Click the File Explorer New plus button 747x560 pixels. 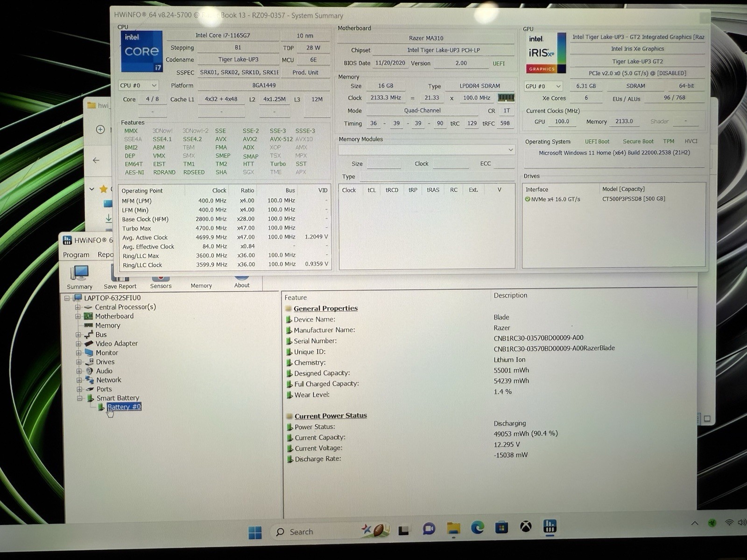coord(100,130)
